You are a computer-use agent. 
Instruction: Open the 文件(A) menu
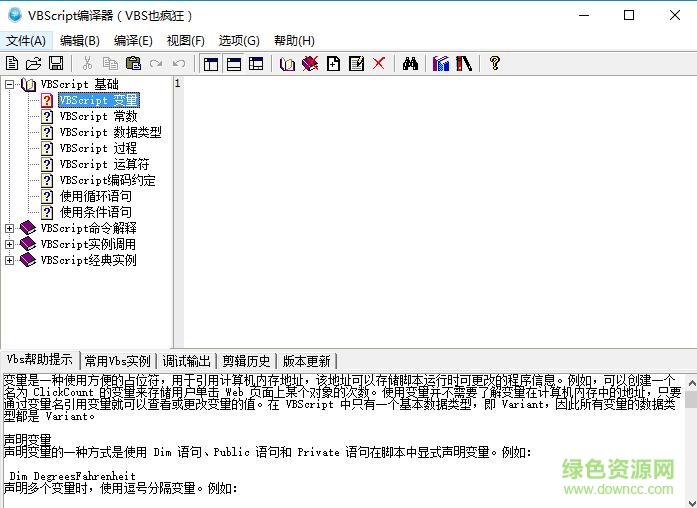click(x=26, y=41)
